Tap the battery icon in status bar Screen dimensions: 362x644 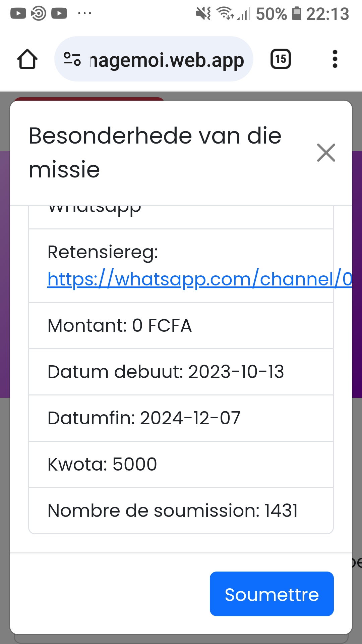point(297,14)
